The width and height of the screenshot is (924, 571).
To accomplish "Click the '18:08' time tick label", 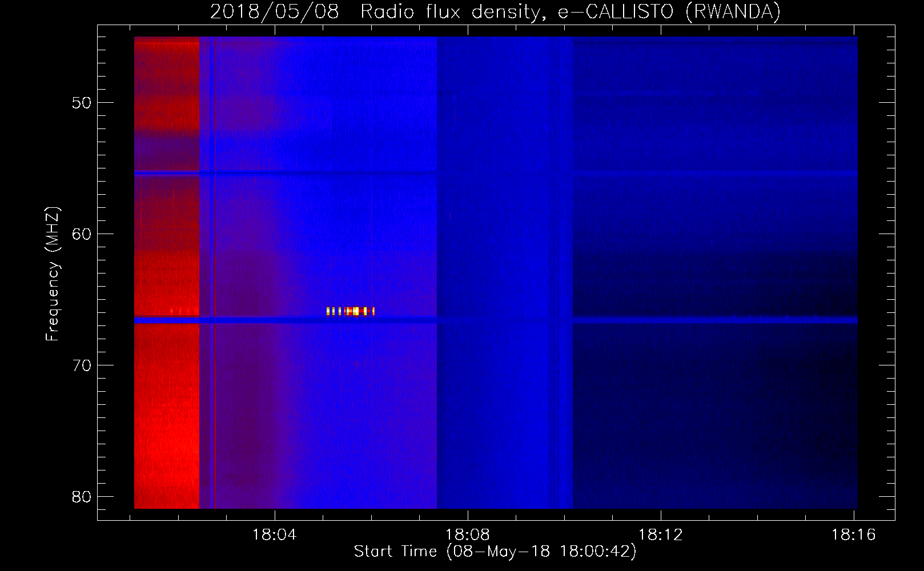I will 468,535.
